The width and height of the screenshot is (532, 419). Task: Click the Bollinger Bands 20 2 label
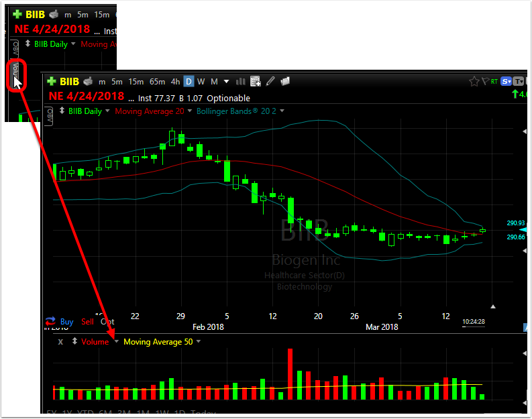(236, 111)
